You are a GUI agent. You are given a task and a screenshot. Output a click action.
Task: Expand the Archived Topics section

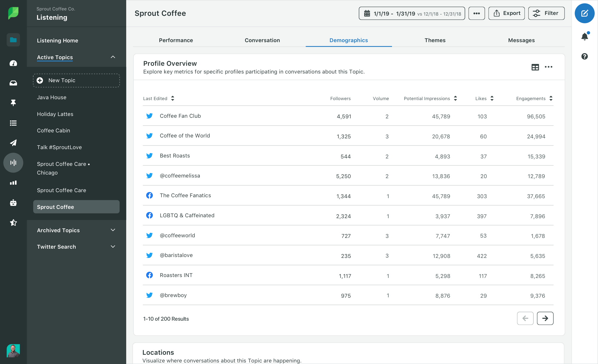(x=113, y=230)
